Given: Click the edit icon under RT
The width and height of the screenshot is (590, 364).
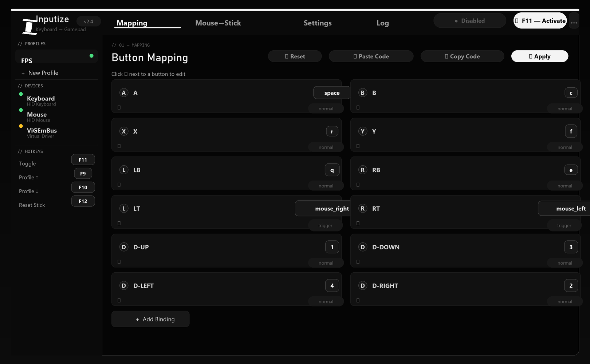Looking at the screenshot, I should point(358,223).
